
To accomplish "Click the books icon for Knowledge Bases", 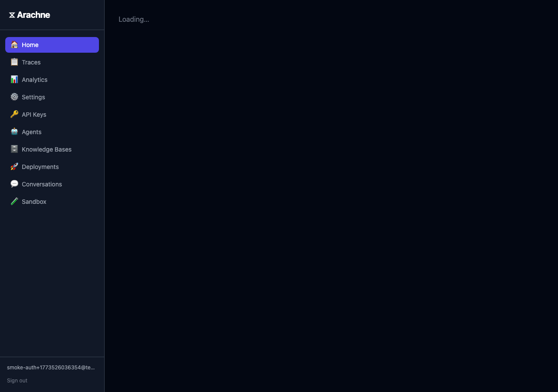I will click(x=14, y=149).
